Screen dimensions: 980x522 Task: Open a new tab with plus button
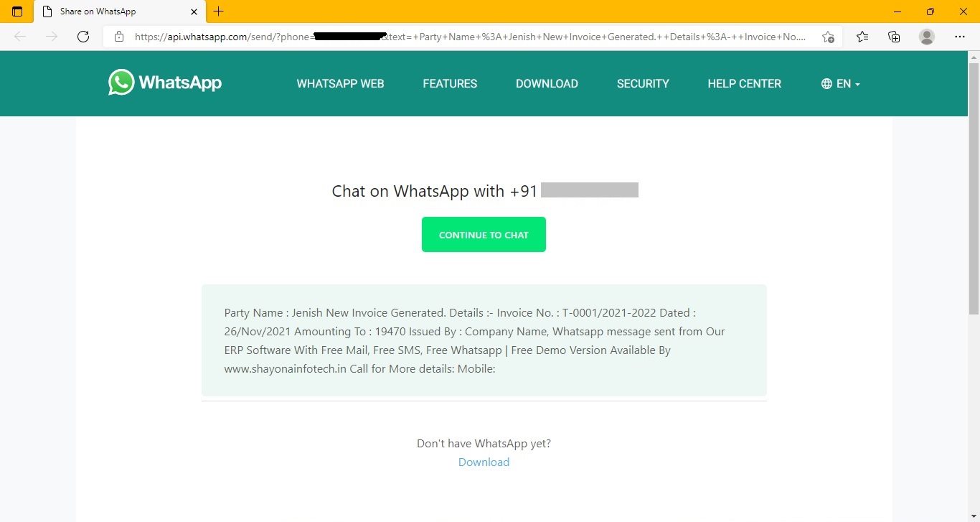click(x=219, y=11)
